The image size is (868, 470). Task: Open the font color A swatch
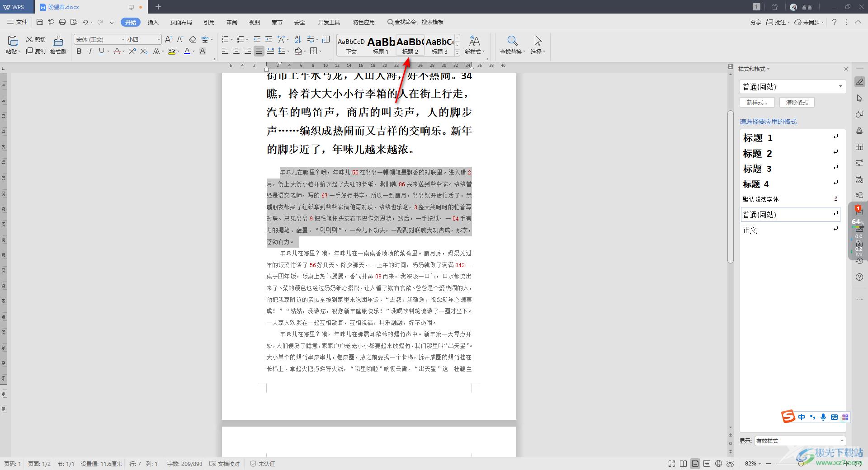[x=187, y=52]
